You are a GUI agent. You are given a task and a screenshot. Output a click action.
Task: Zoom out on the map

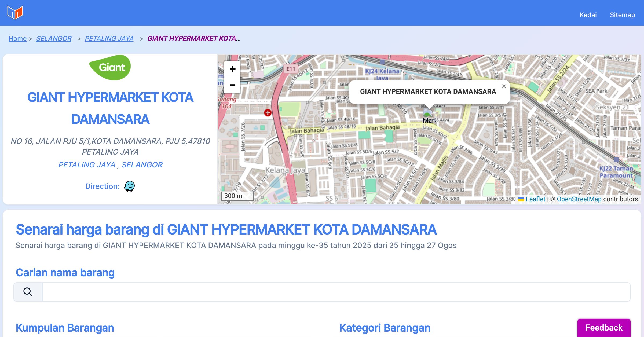pos(232,85)
